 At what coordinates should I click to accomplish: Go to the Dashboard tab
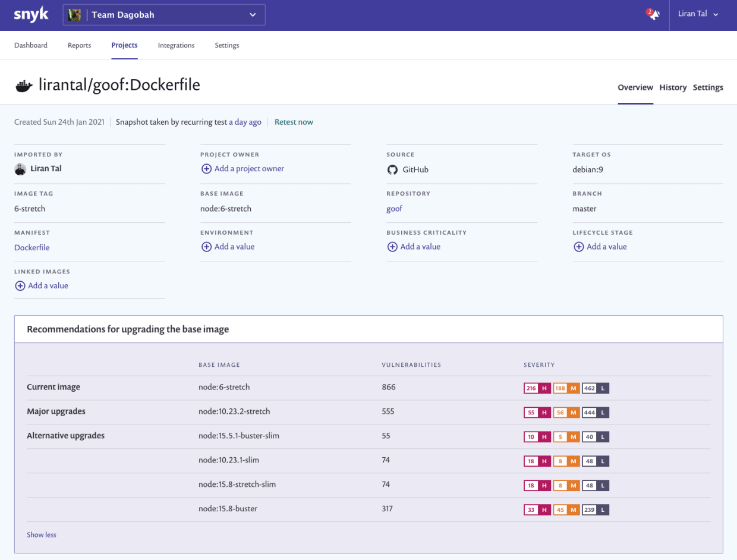tap(31, 45)
